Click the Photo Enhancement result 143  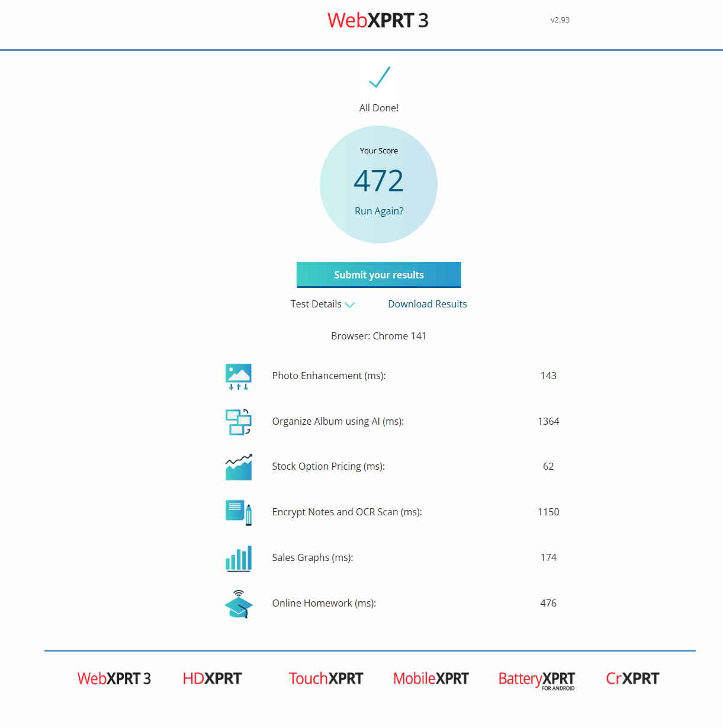[x=549, y=376]
